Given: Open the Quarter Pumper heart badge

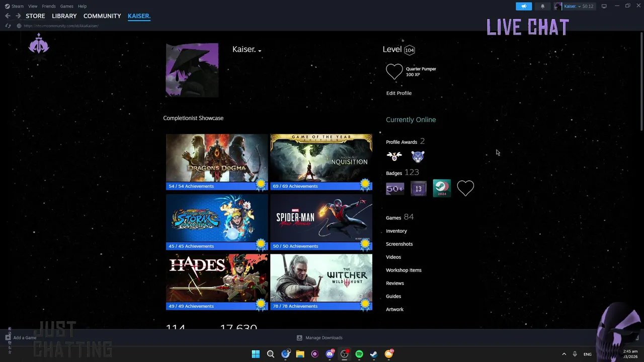Looking at the screenshot, I should point(394,71).
